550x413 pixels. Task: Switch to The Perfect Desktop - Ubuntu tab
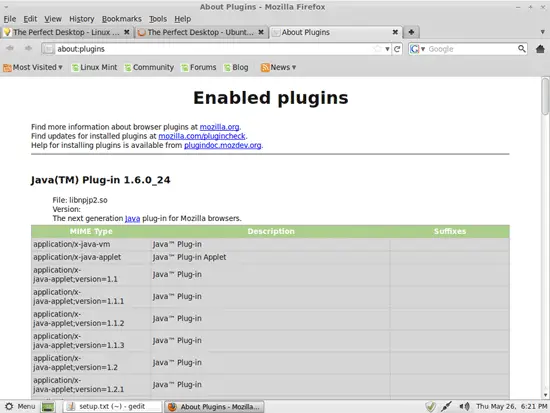coord(200,32)
